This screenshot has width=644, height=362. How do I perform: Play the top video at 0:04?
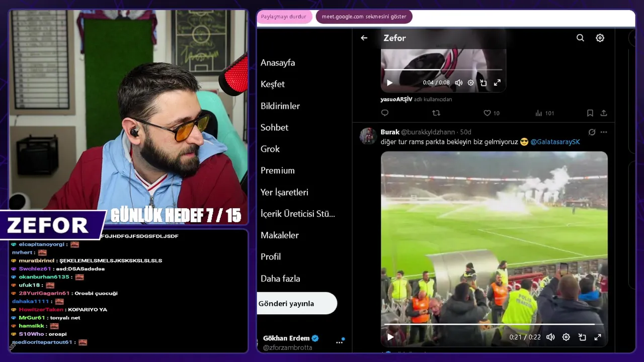coord(389,82)
